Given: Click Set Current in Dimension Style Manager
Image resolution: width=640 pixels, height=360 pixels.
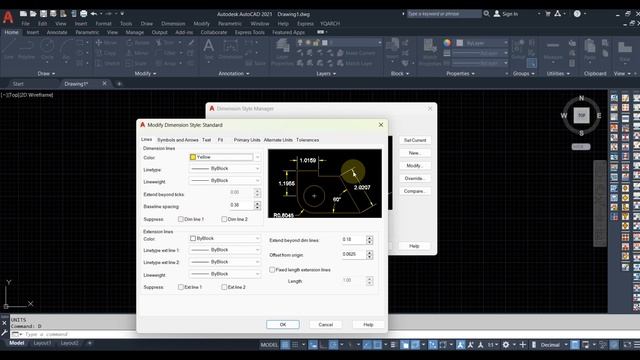Looking at the screenshot, I should coord(415,140).
